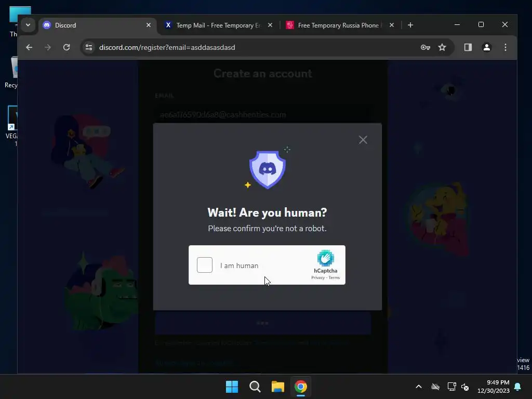
Task: Click the muted volume tray icon
Action: click(x=465, y=387)
